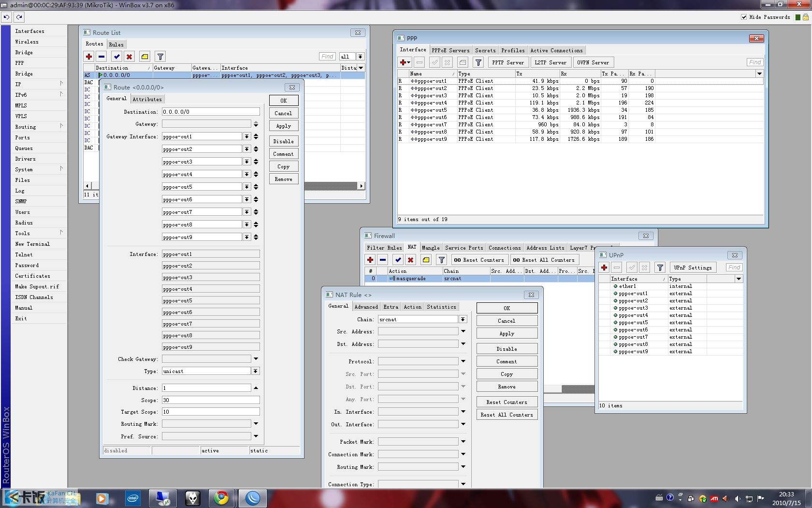Open Statistics tab in NAT Rule
The width and height of the screenshot is (812, 508).
click(441, 307)
